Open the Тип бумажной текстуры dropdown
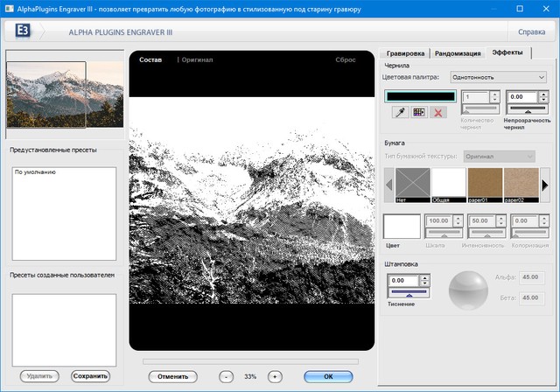The image size is (560, 392). 500,157
